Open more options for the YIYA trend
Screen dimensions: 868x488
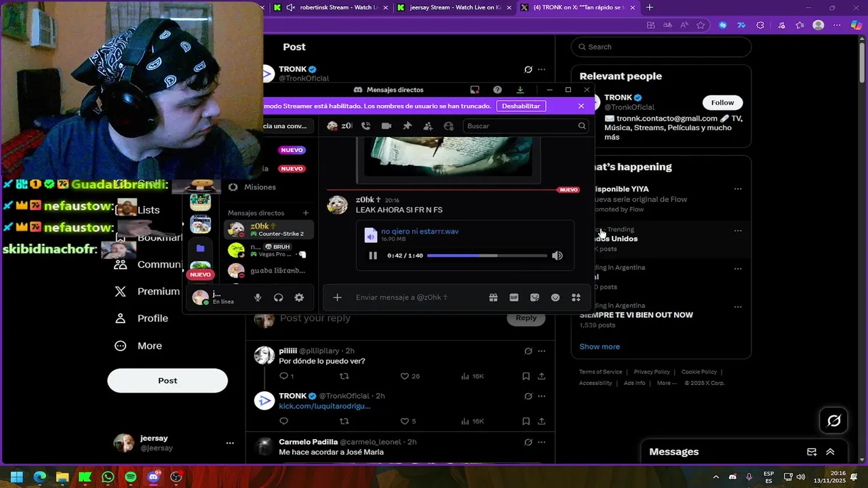(738, 189)
